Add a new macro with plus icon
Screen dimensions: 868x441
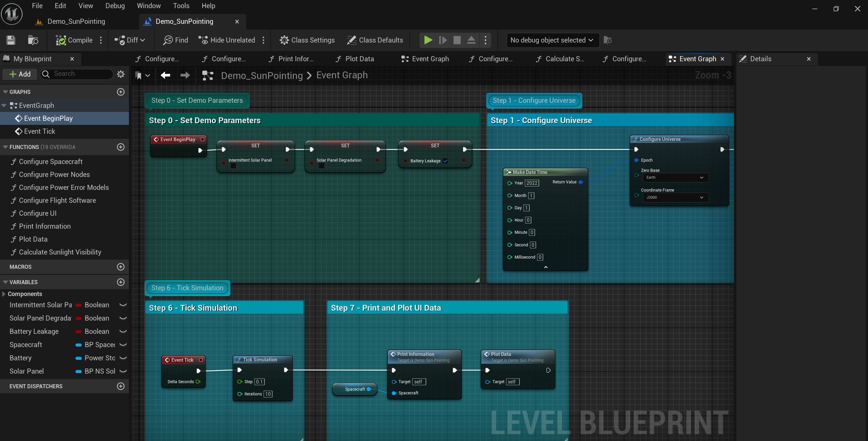coord(121,267)
